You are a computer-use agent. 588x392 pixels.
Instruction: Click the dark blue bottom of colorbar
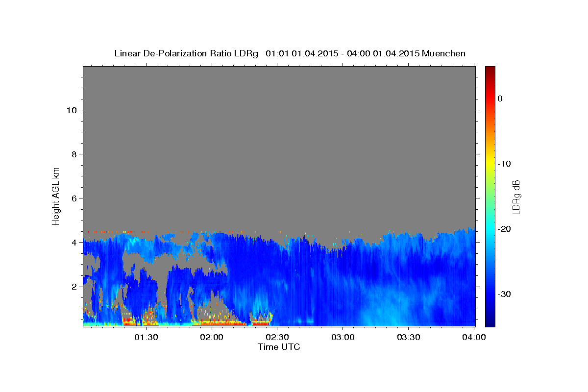(490, 322)
